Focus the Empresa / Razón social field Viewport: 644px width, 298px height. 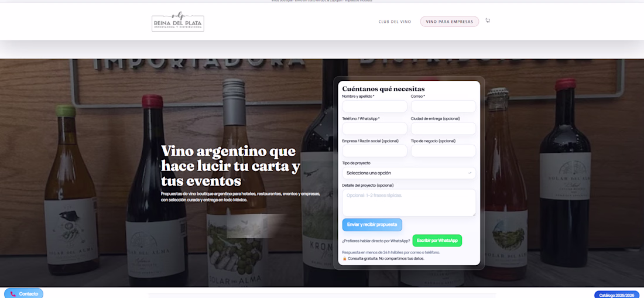375,150
